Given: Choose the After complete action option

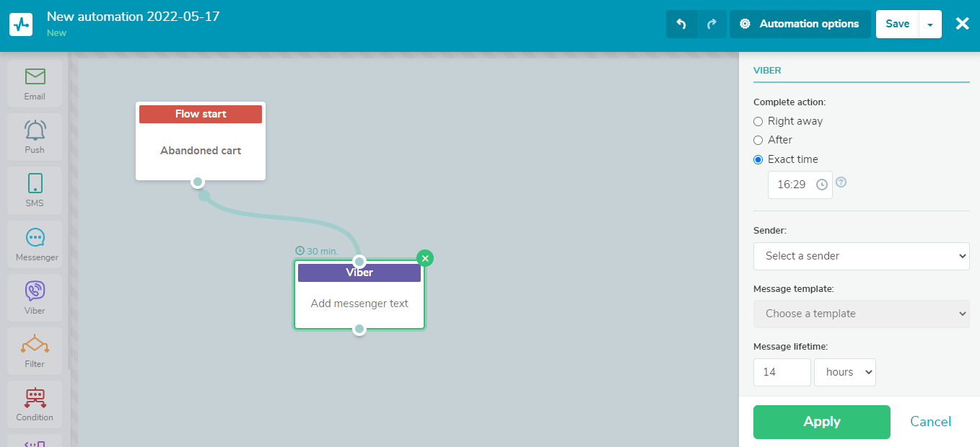Looking at the screenshot, I should pyautogui.click(x=758, y=140).
